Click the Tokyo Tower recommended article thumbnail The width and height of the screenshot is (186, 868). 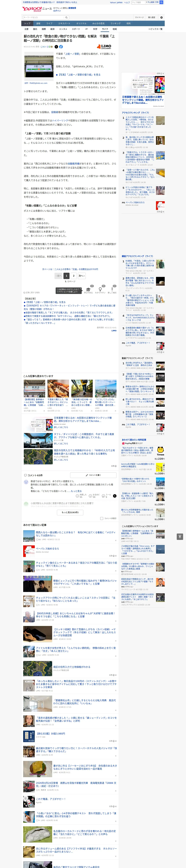tap(105, 389)
